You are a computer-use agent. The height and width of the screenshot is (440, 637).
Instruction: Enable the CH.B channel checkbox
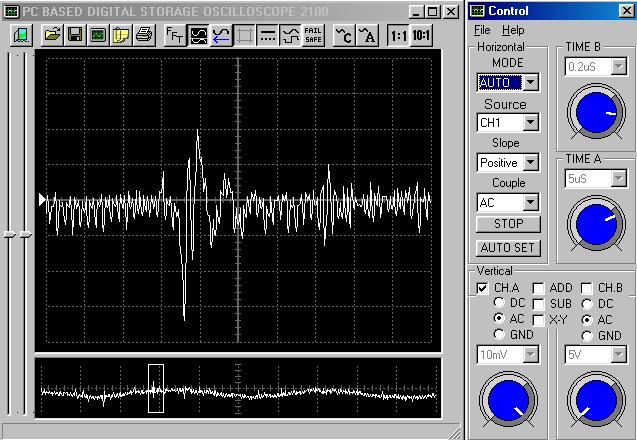click(x=587, y=288)
